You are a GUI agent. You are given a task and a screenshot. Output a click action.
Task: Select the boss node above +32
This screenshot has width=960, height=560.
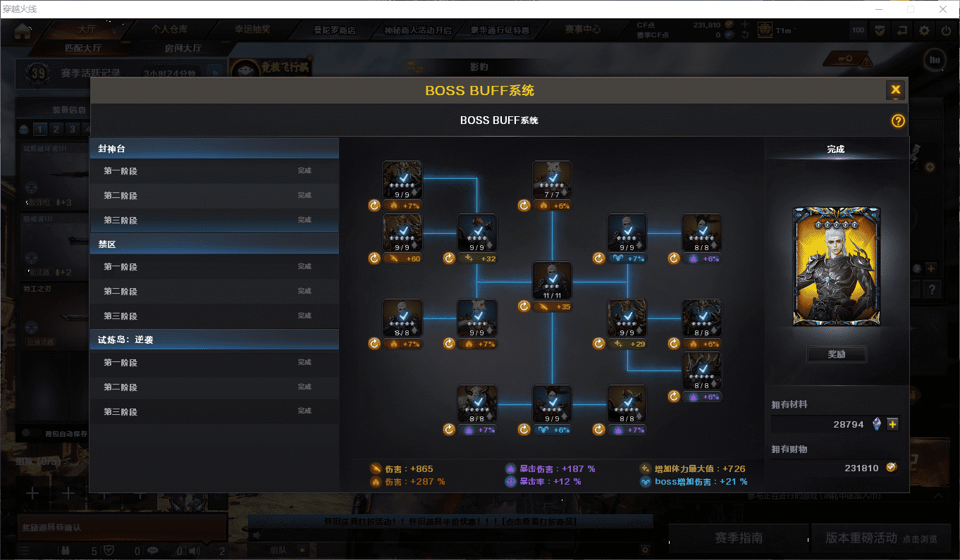(x=477, y=233)
